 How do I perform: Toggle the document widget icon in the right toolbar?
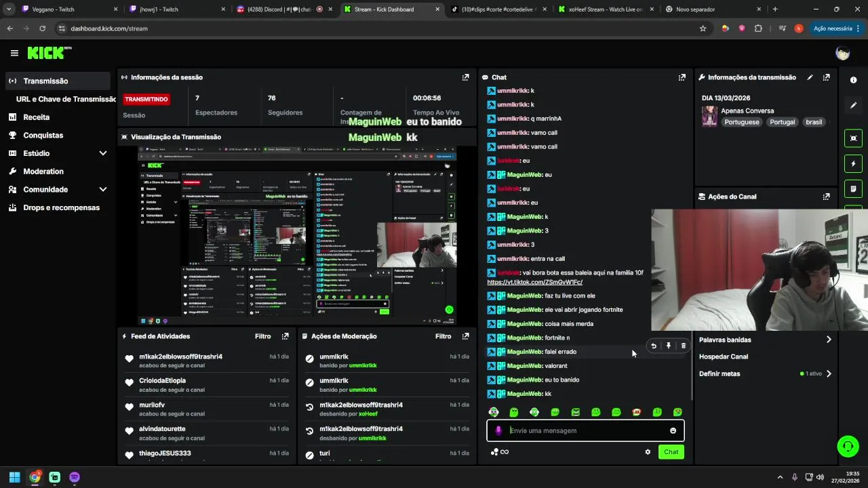pyautogui.click(x=853, y=188)
